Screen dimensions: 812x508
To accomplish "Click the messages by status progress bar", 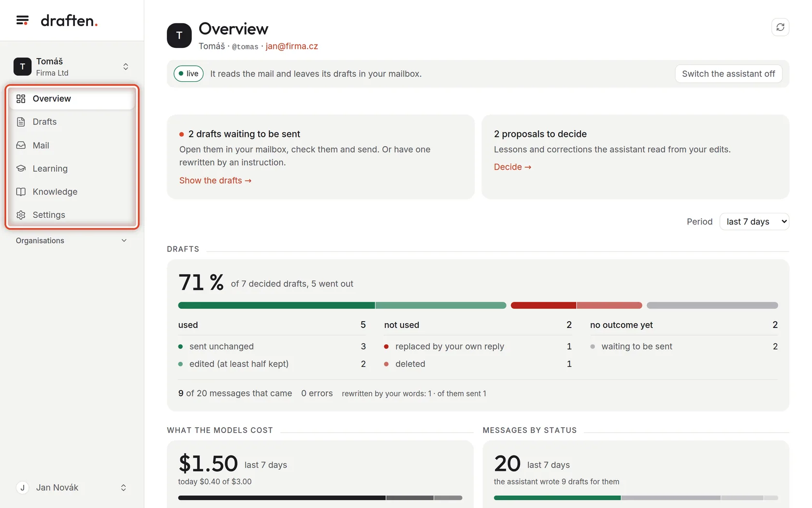I will (636, 498).
